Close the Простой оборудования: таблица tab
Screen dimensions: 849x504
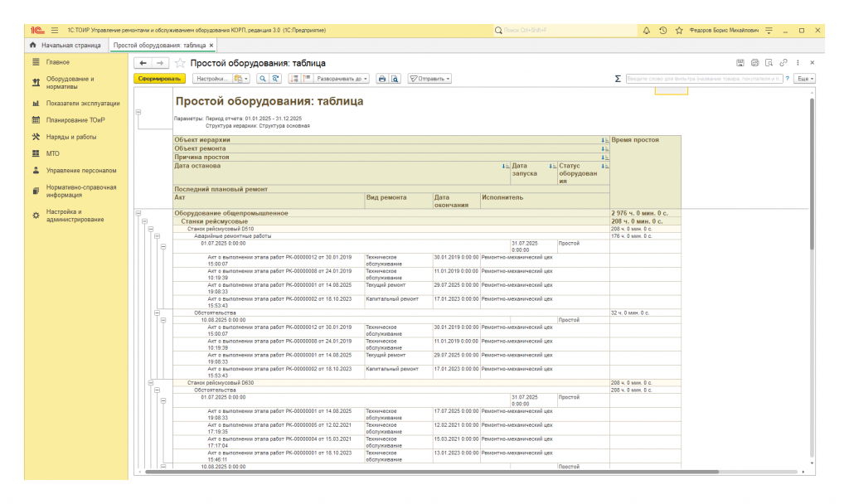211,46
